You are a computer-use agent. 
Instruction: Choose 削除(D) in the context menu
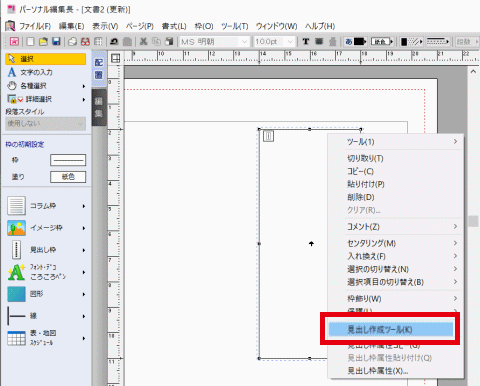pyautogui.click(x=395, y=197)
